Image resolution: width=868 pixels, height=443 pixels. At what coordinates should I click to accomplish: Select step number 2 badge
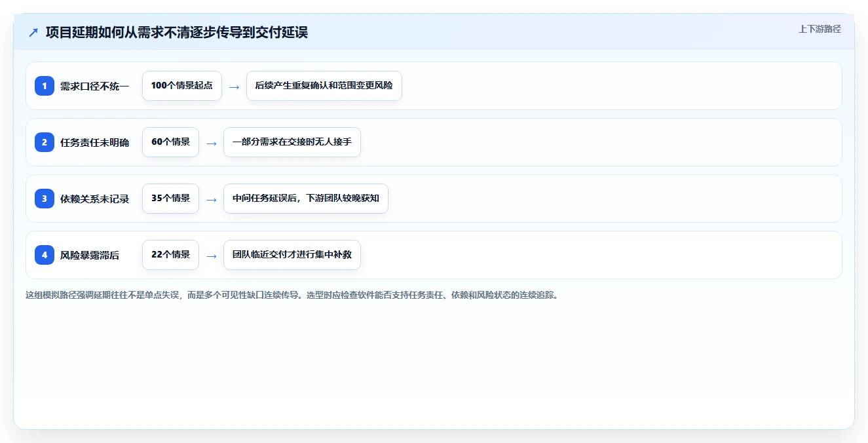coord(45,142)
